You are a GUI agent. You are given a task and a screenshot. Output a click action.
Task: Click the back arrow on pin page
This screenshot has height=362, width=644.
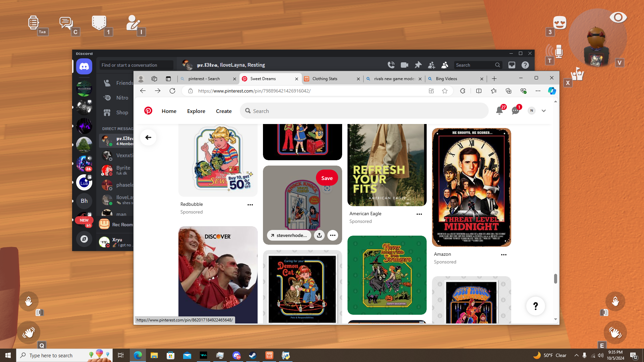coord(148,137)
